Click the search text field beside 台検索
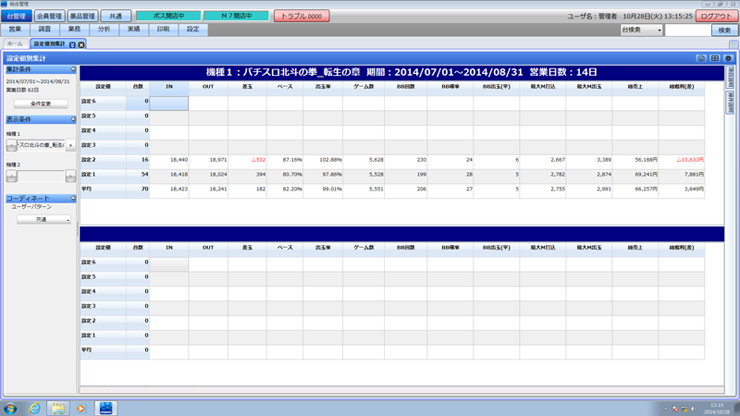The width and height of the screenshot is (740, 416). [x=687, y=30]
